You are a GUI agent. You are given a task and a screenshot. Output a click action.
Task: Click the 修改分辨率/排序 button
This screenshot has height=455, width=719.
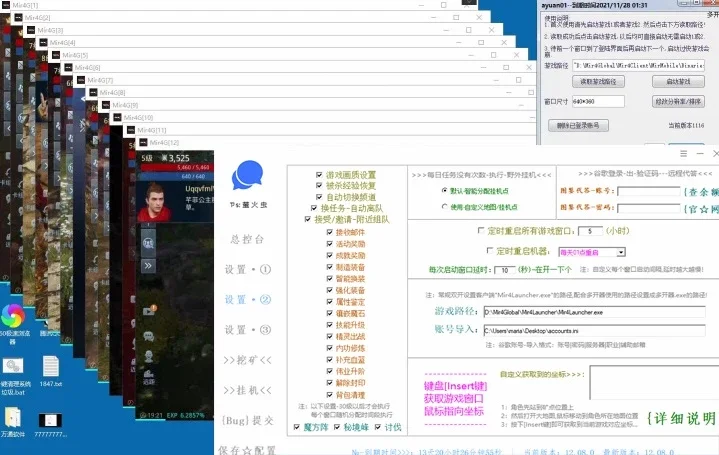pyautogui.click(x=678, y=101)
